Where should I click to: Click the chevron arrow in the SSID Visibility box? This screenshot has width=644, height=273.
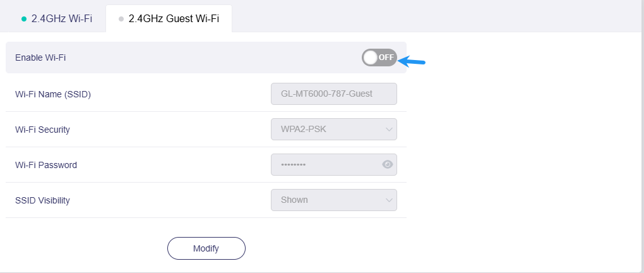tap(388, 200)
